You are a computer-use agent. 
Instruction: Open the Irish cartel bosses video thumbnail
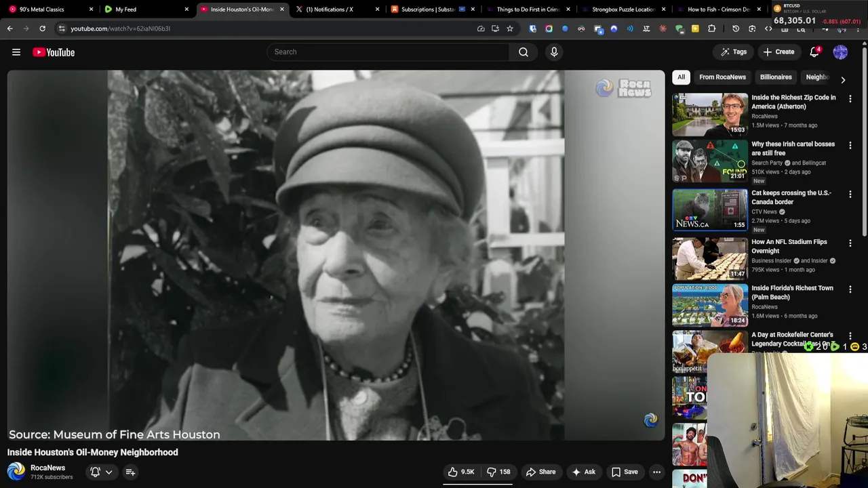click(710, 161)
